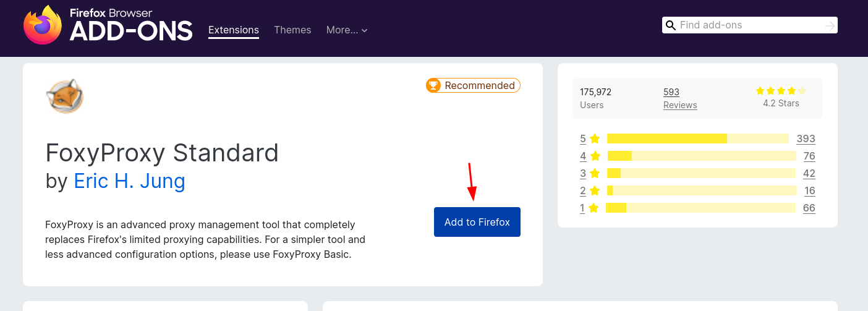Click the star beside 5 rating

(595, 138)
